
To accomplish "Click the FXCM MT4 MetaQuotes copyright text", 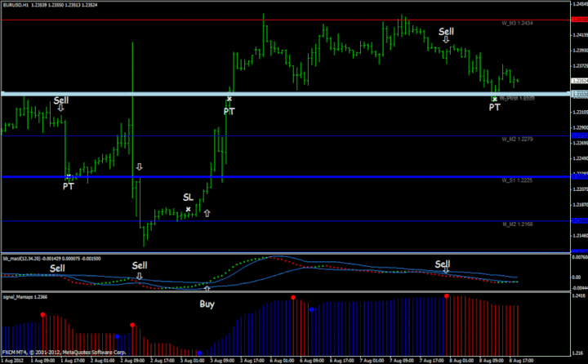I will [x=65, y=353].
